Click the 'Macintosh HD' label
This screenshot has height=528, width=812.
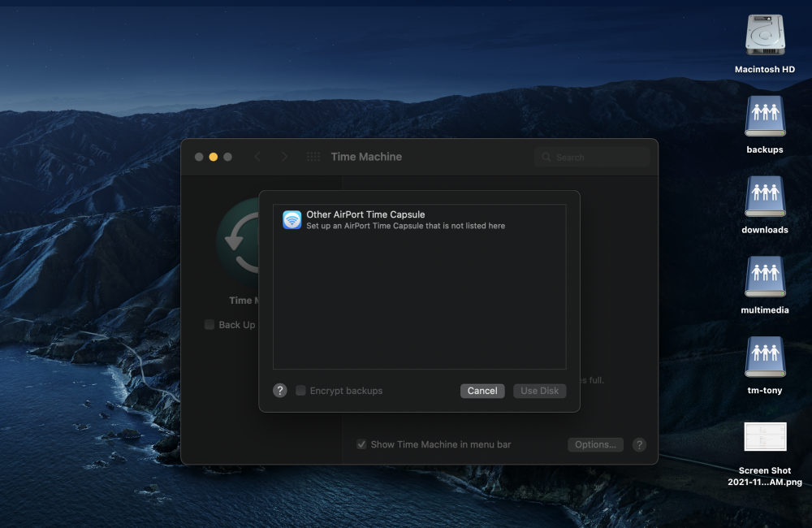(x=765, y=69)
